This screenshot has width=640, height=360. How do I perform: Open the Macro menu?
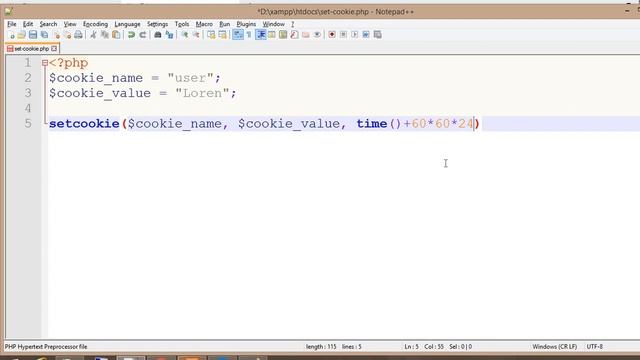click(204, 24)
